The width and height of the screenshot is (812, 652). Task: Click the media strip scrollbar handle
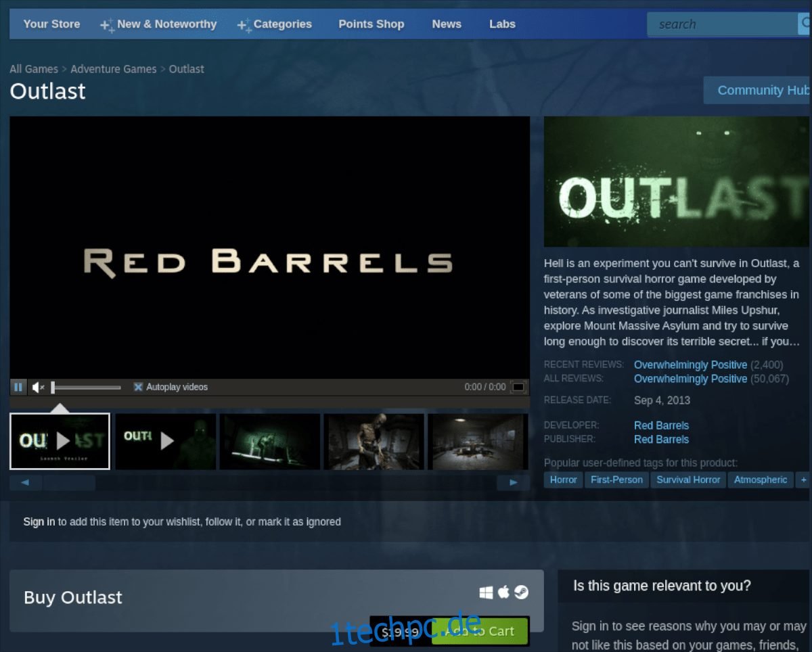[70, 483]
